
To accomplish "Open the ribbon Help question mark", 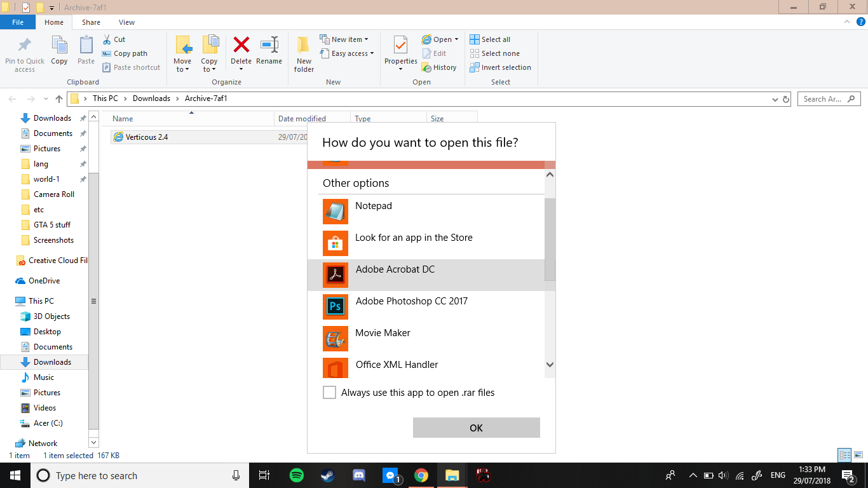I will (860, 22).
